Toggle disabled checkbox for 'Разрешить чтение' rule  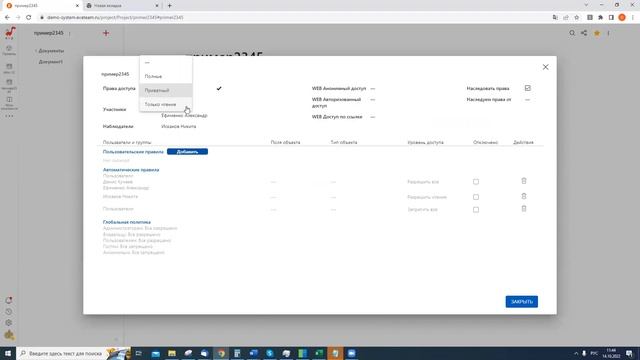pos(476,197)
